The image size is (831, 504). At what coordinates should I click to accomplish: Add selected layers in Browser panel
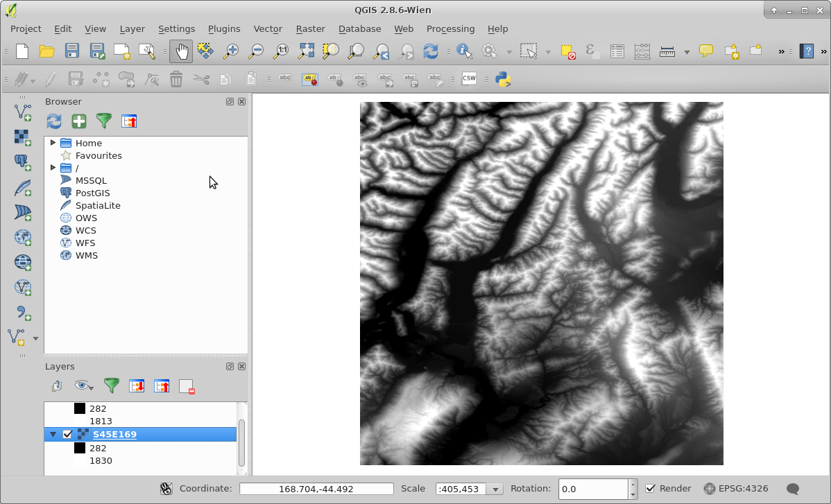79,121
